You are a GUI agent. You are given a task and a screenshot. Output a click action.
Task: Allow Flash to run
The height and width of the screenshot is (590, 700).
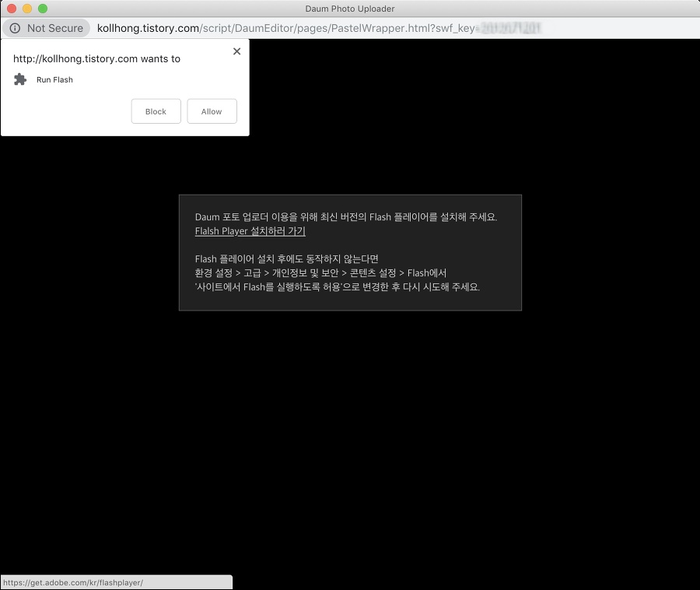212,111
